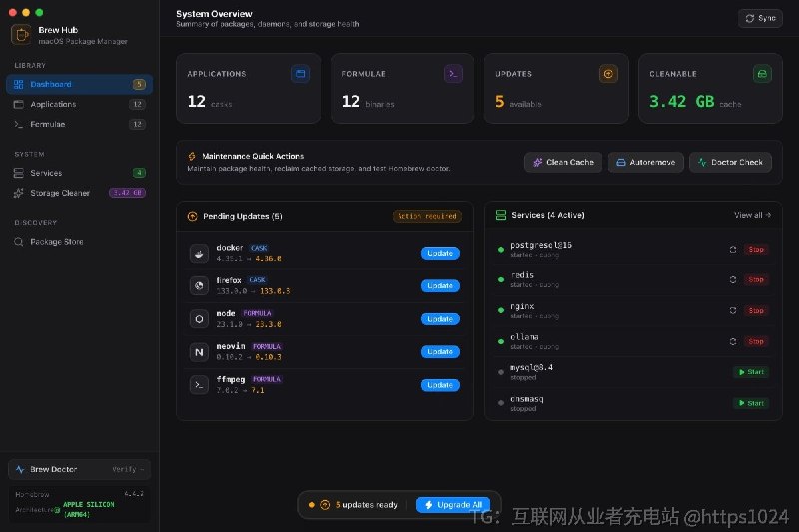Open Storage Cleaner in the sidebar
This screenshot has width=799, height=532.
click(79, 193)
